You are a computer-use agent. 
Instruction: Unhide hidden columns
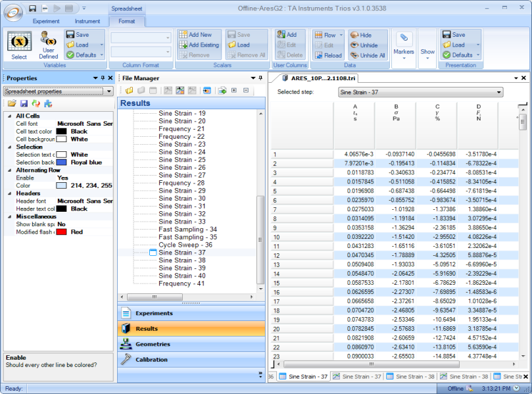(364, 45)
